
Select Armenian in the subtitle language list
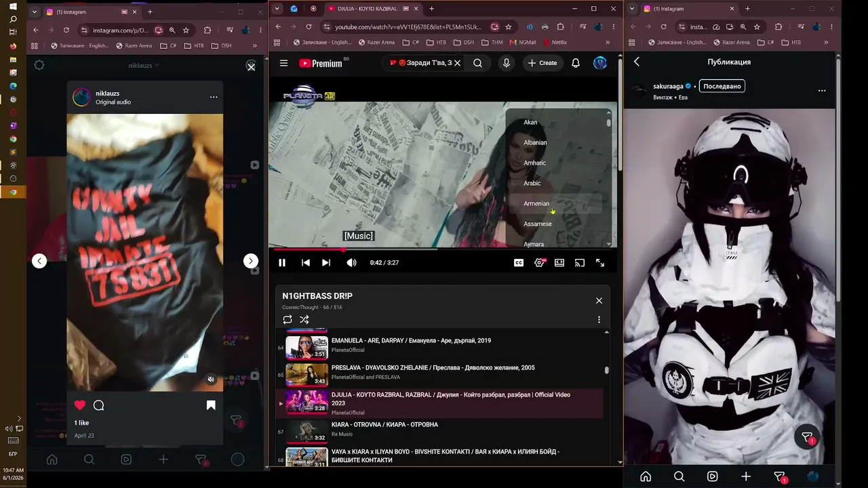536,203
